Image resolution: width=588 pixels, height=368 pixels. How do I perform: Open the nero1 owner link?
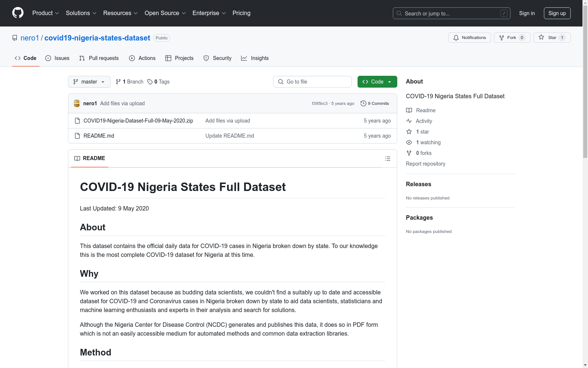[x=30, y=38]
